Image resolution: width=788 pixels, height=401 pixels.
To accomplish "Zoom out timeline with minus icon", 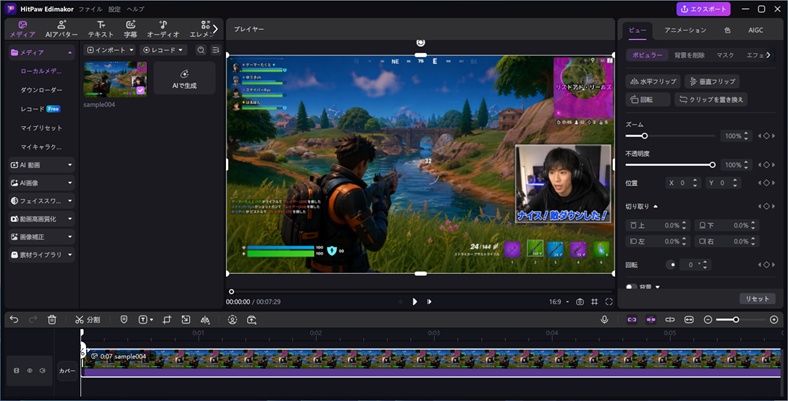I will (x=708, y=320).
